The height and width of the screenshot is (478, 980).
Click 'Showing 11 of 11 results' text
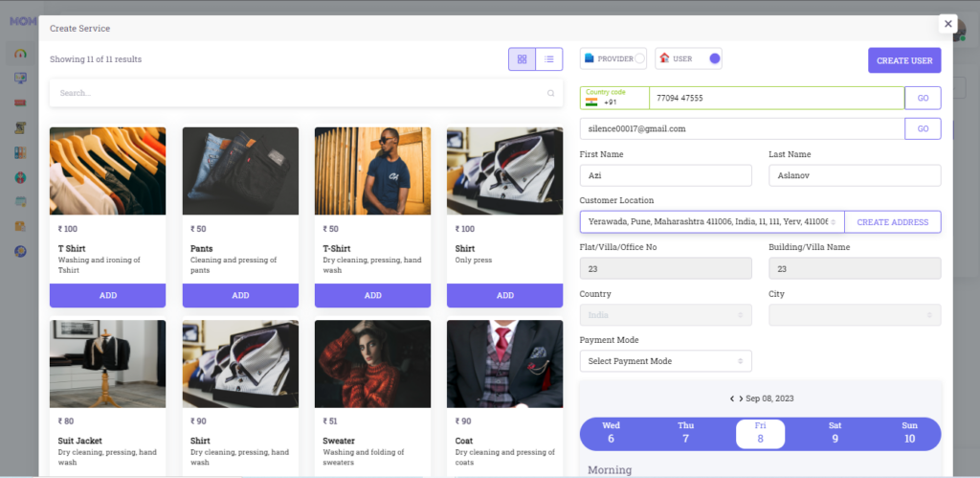click(96, 59)
